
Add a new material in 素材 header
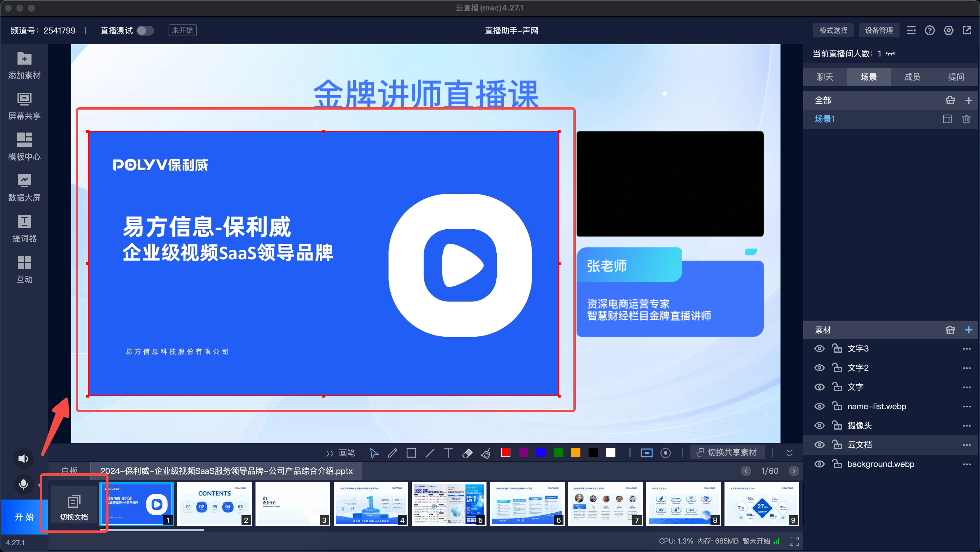pos(969,330)
